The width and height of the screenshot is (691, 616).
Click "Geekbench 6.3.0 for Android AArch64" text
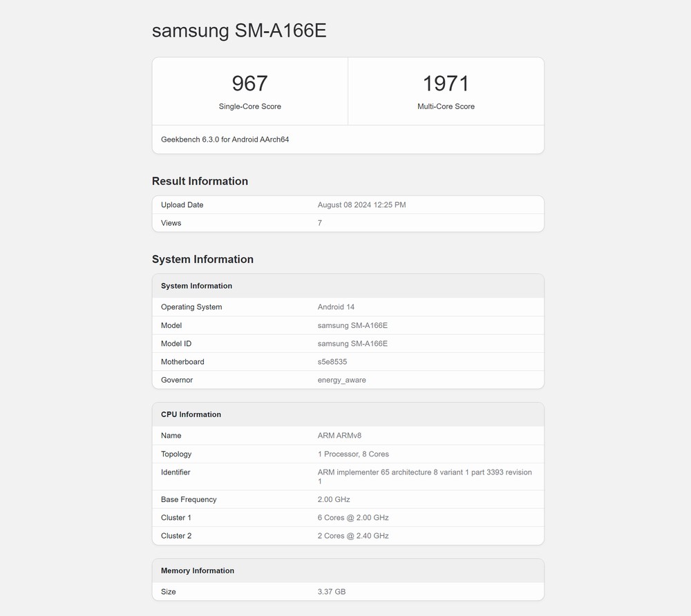tap(225, 139)
